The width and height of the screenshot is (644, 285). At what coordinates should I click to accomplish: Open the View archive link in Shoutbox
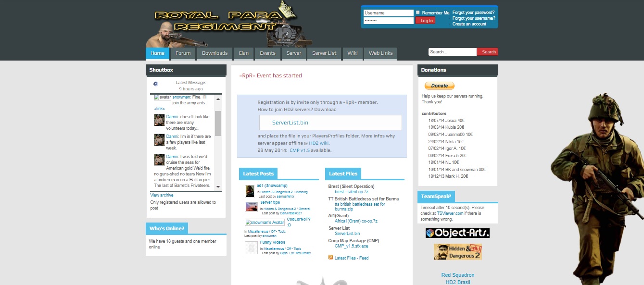[162, 195]
